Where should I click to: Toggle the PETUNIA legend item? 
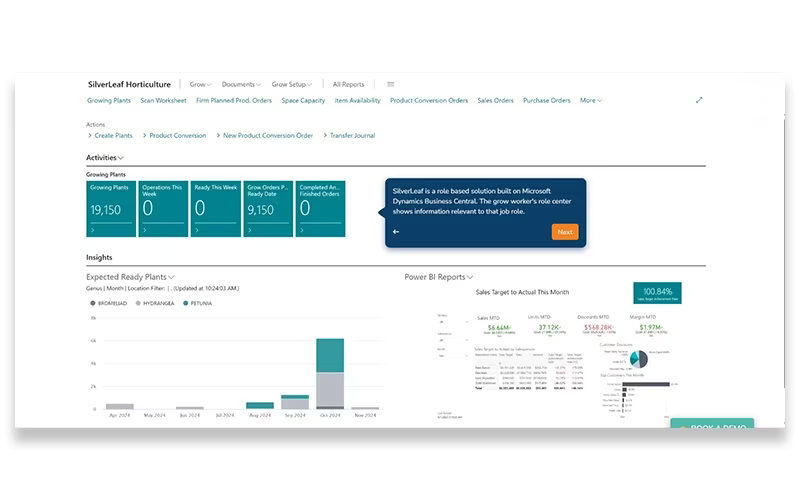click(x=197, y=303)
